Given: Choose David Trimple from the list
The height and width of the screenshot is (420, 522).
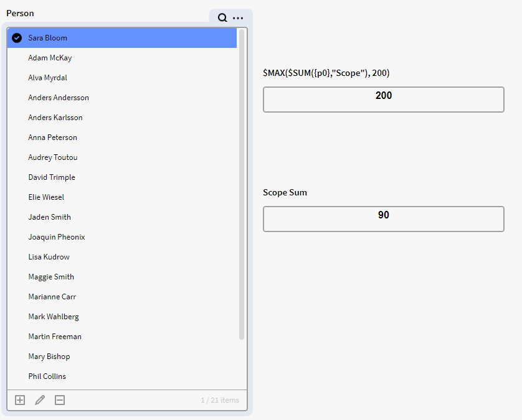Looking at the screenshot, I should click(x=52, y=177).
